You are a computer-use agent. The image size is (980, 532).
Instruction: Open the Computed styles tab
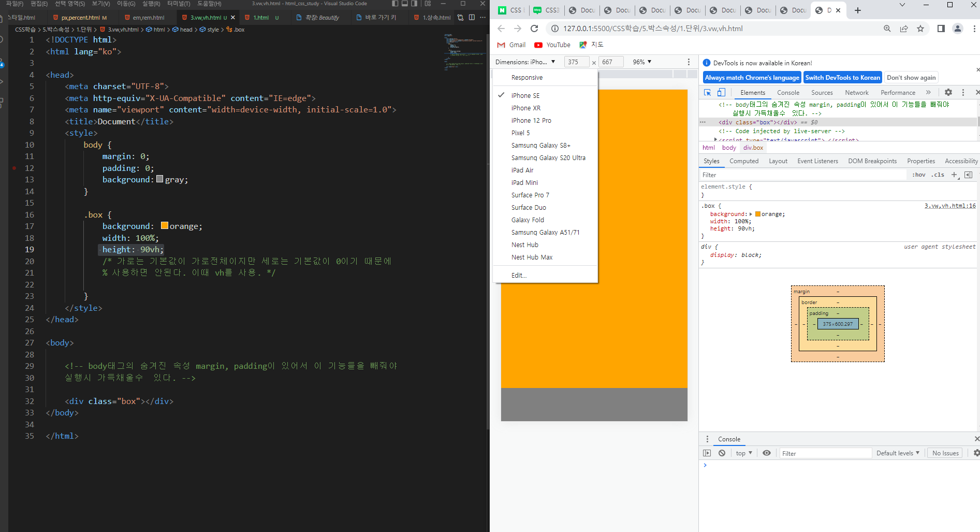click(x=744, y=161)
